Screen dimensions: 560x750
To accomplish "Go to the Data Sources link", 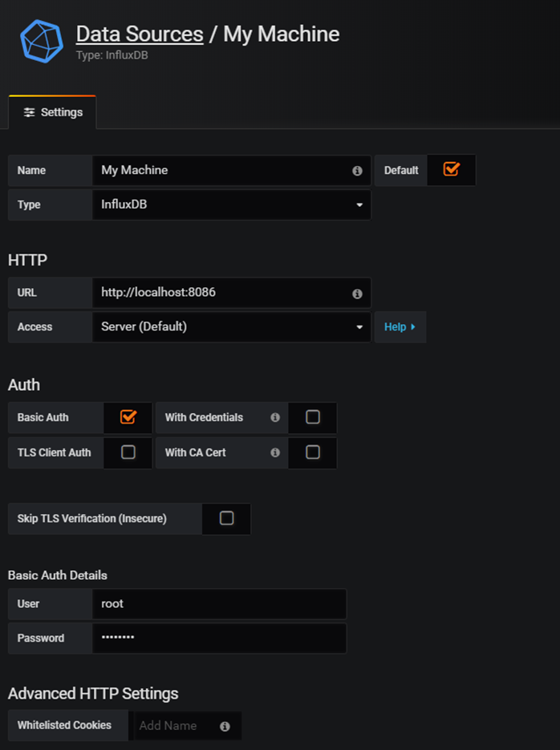I will coord(140,34).
